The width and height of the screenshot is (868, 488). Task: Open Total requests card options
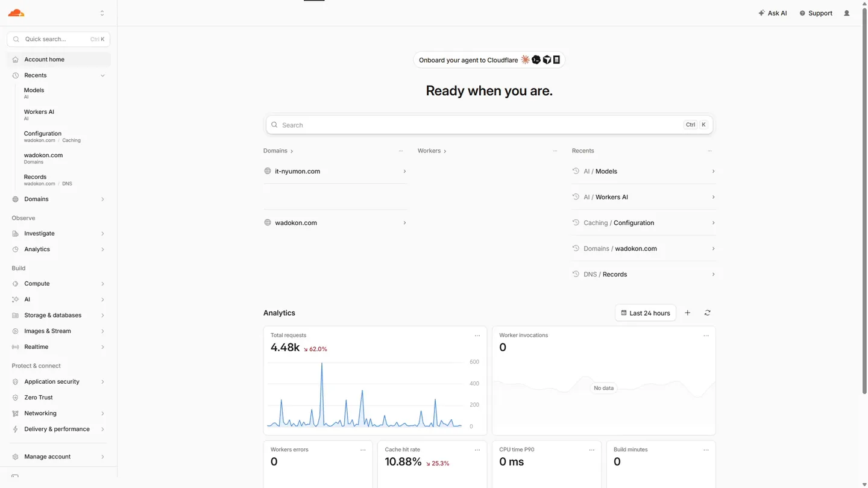click(x=477, y=336)
